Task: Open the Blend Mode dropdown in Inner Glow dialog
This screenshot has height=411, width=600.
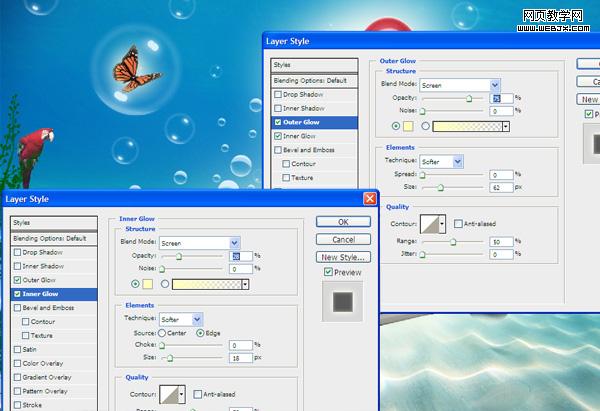Action: point(199,243)
